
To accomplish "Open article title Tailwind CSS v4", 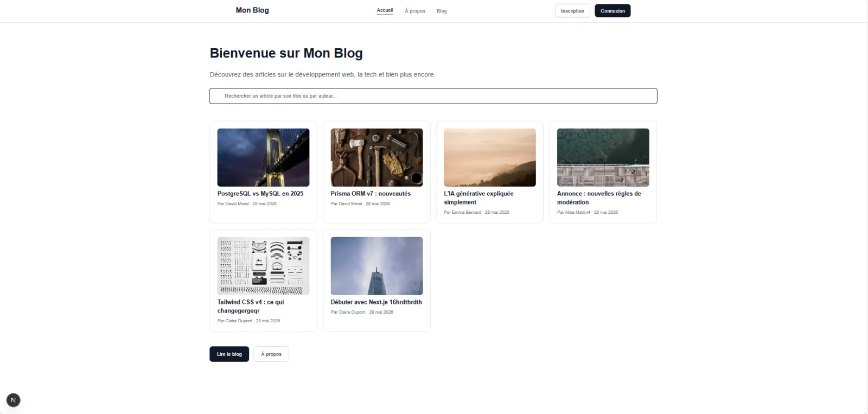I will click(x=251, y=307).
